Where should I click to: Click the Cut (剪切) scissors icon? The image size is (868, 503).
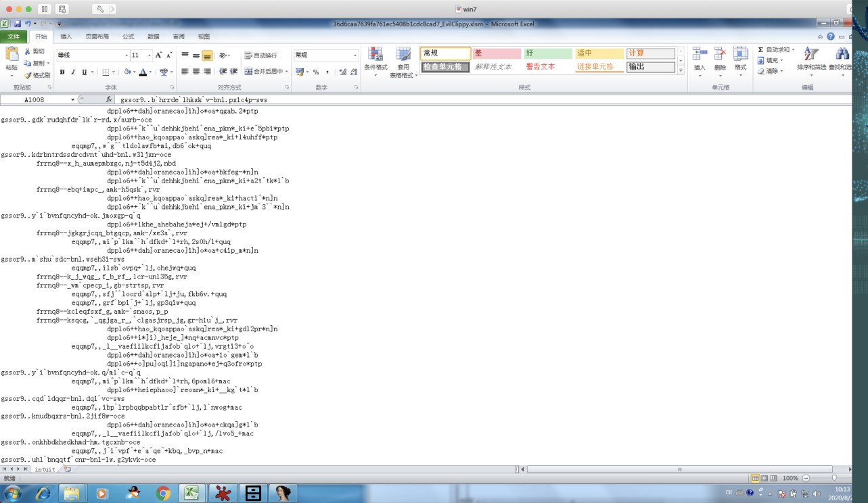(28, 51)
